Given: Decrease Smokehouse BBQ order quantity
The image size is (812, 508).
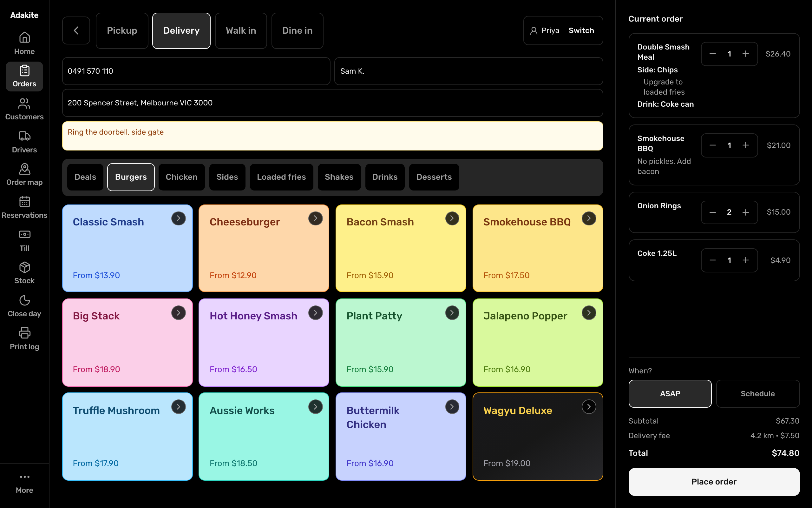Looking at the screenshot, I should tap(713, 145).
